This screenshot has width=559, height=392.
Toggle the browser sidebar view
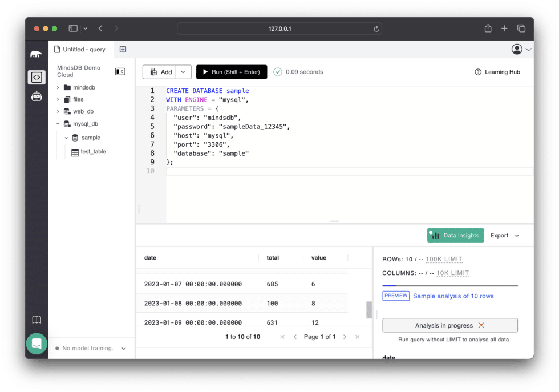tap(73, 29)
